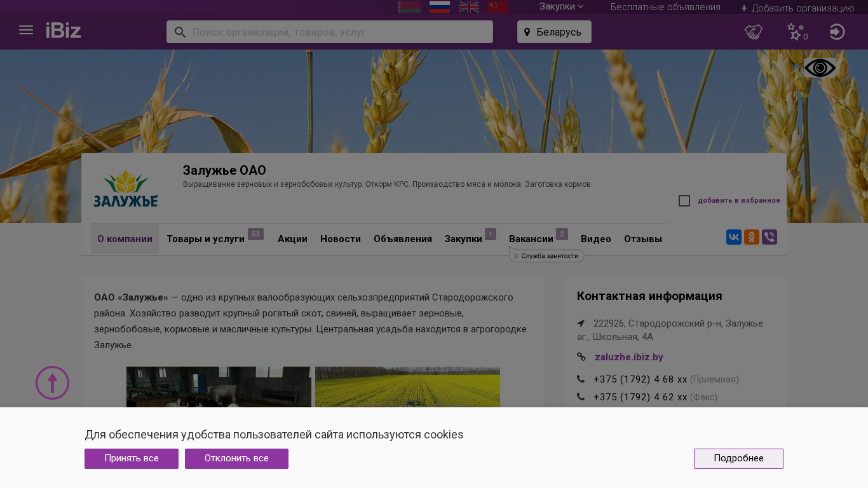Share on VK icon
Image resolution: width=868 pixels, height=488 pixels.
coord(734,237)
